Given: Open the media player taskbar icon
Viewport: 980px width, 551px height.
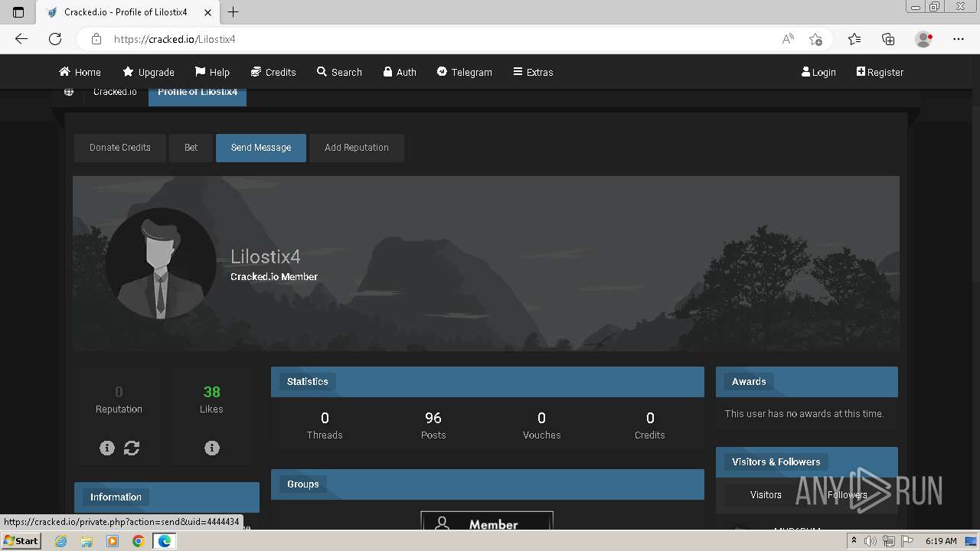Looking at the screenshot, I should tap(113, 541).
